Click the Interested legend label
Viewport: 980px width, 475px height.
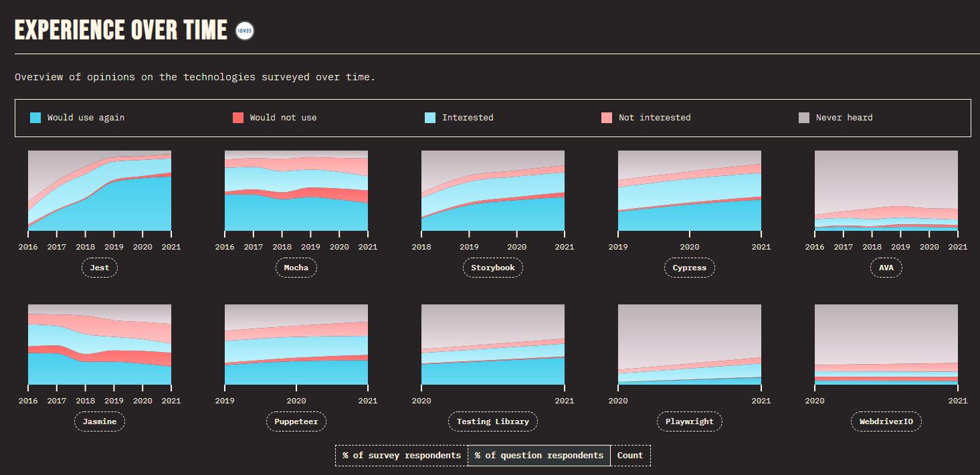point(468,118)
